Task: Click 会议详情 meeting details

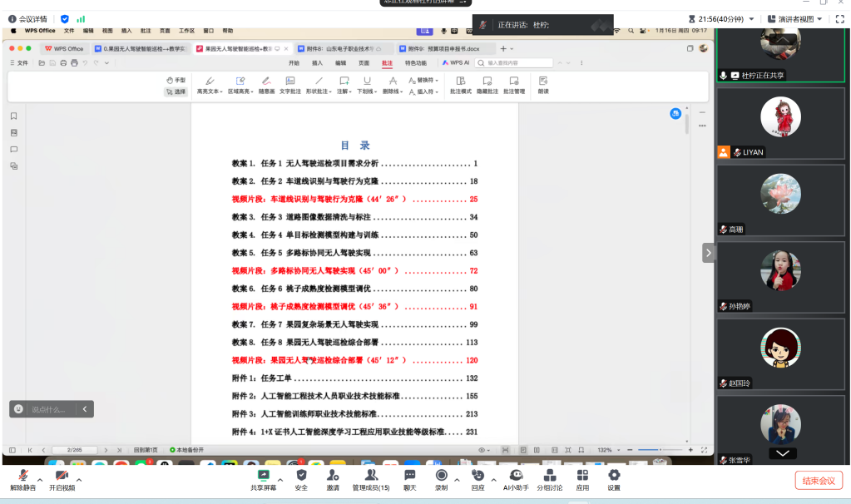Action: tap(27, 18)
